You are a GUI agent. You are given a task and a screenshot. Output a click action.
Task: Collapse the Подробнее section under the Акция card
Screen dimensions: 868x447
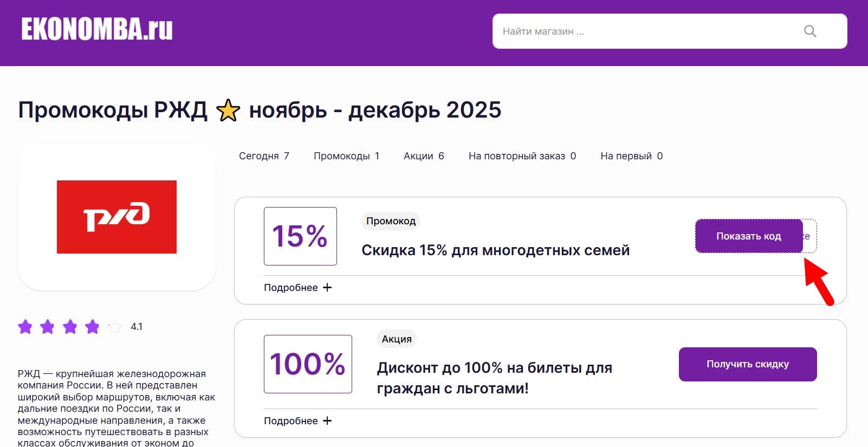(x=297, y=420)
